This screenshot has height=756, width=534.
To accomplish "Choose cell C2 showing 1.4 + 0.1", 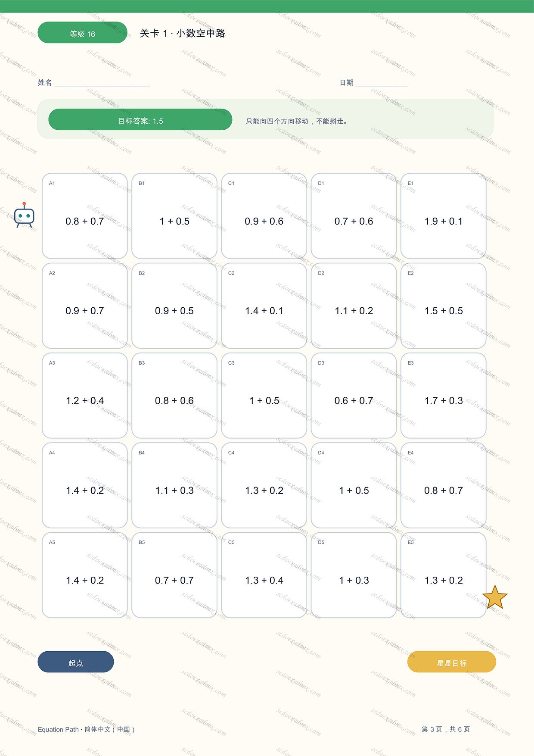I will [264, 306].
